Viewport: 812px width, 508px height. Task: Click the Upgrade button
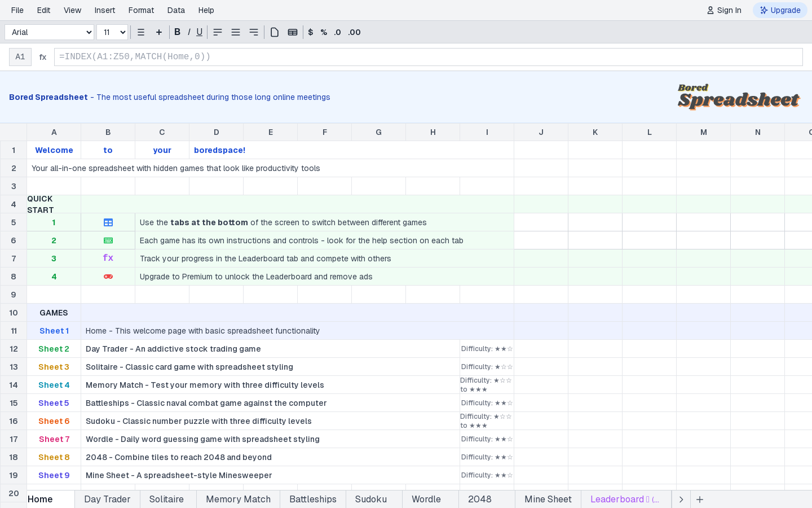pos(780,10)
